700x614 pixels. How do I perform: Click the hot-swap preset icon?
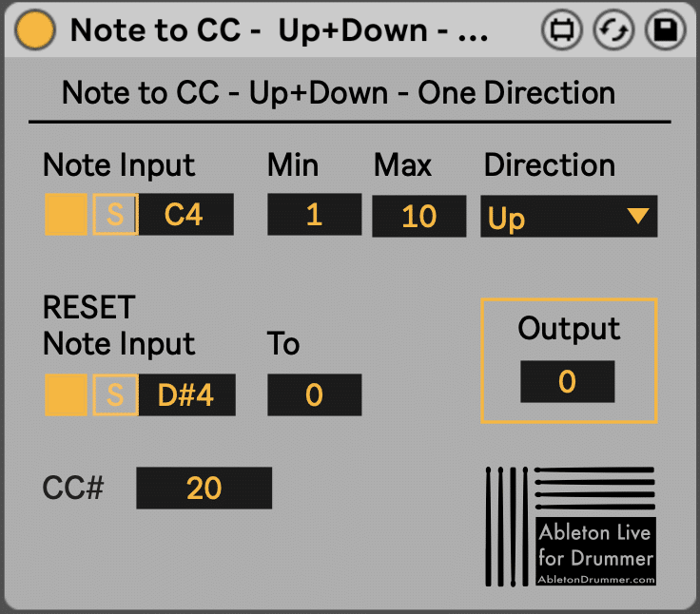(613, 30)
